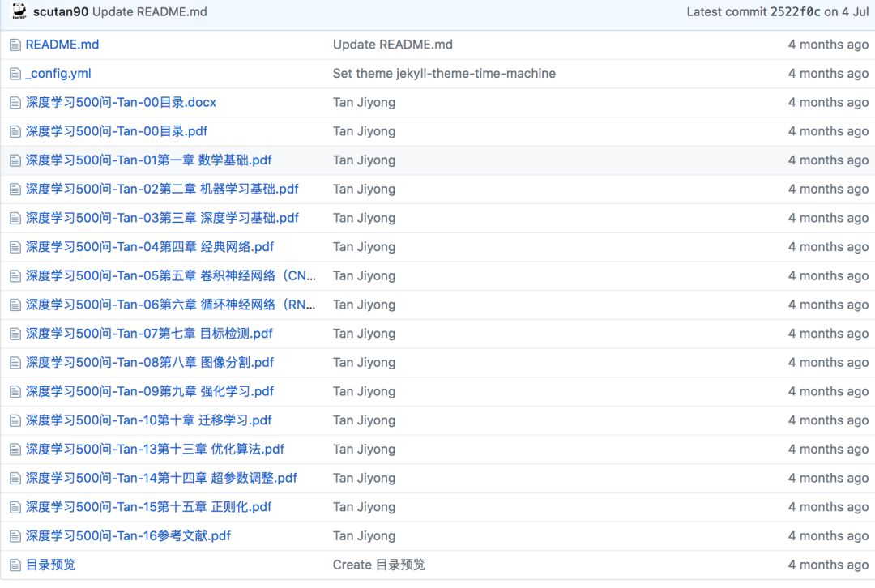Click file icon beside _config.yml
Image resolution: width=875 pixels, height=588 pixels.
[15, 75]
